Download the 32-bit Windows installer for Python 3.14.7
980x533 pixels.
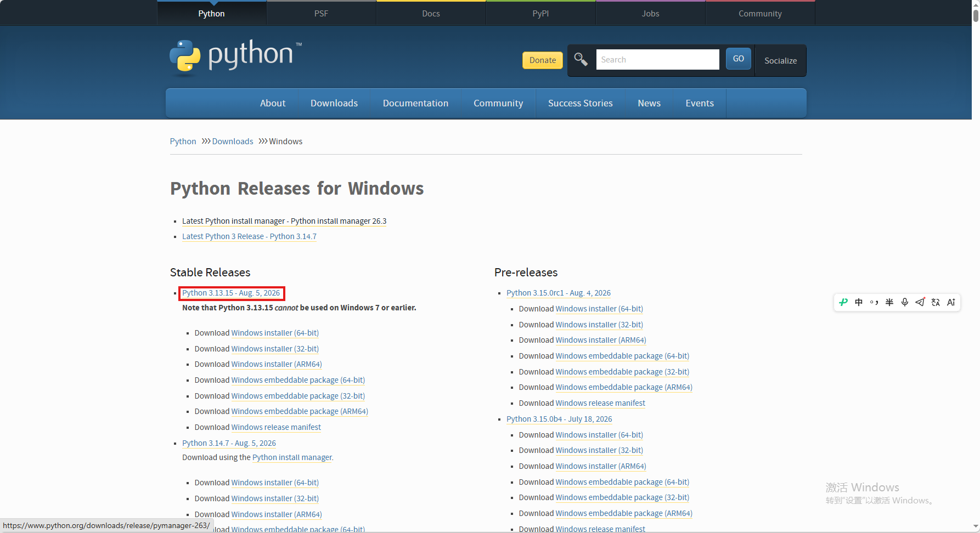pos(275,498)
